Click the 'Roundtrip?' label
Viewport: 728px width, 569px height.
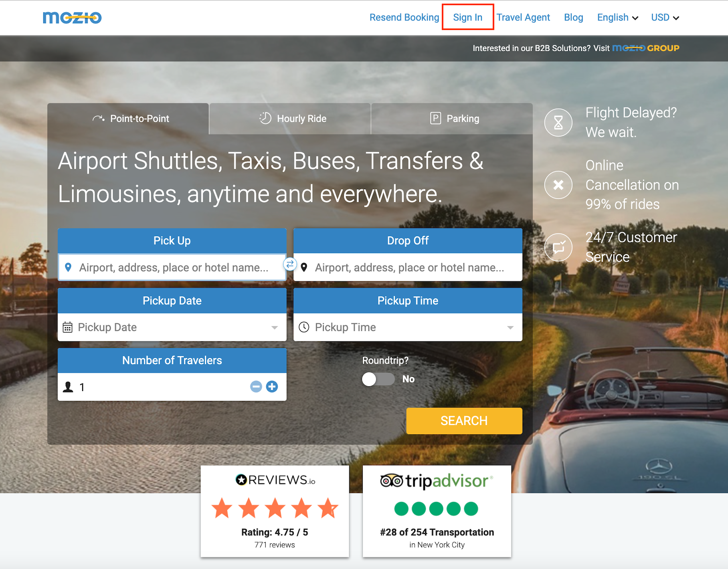point(385,361)
